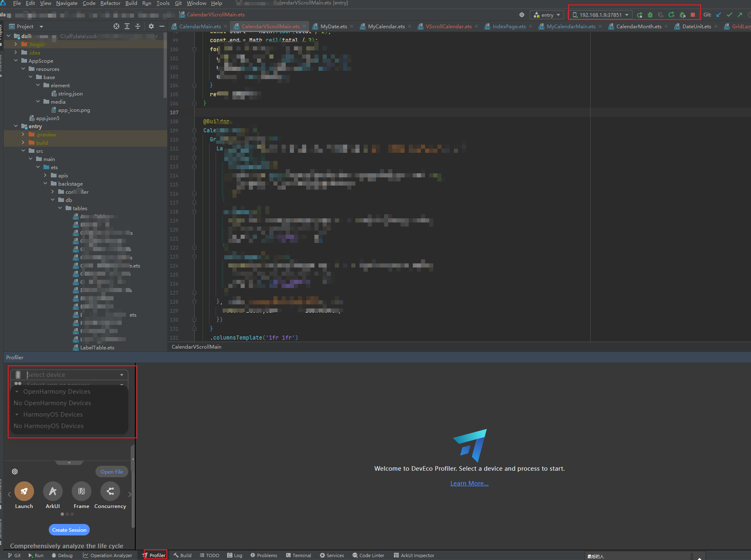Click the Apply Changes reload icon
The image size is (751, 560).
pyautogui.click(x=671, y=15)
